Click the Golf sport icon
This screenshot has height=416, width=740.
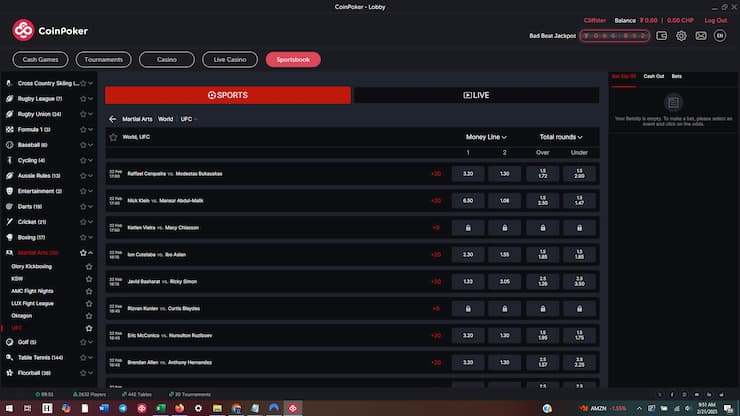tap(9, 342)
